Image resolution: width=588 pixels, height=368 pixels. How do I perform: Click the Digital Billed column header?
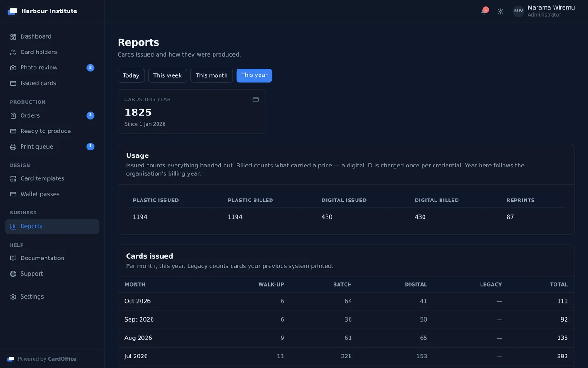click(x=437, y=200)
